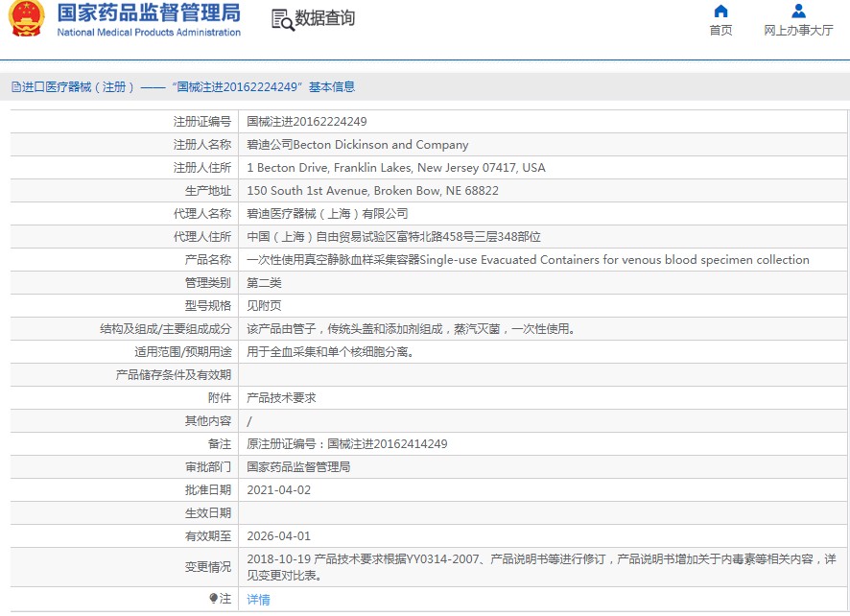Click the lightbulb icon beside 注
Screen dimensions: 850x616
coord(214,599)
